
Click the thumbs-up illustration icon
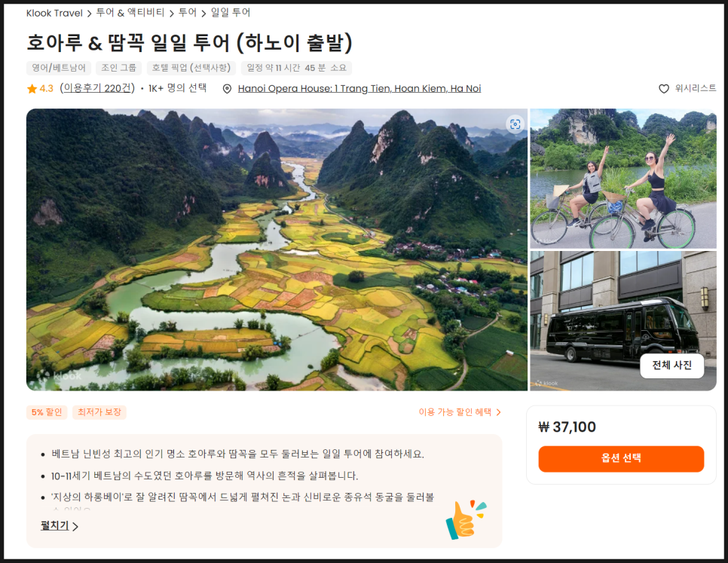click(x=465, y=520)
